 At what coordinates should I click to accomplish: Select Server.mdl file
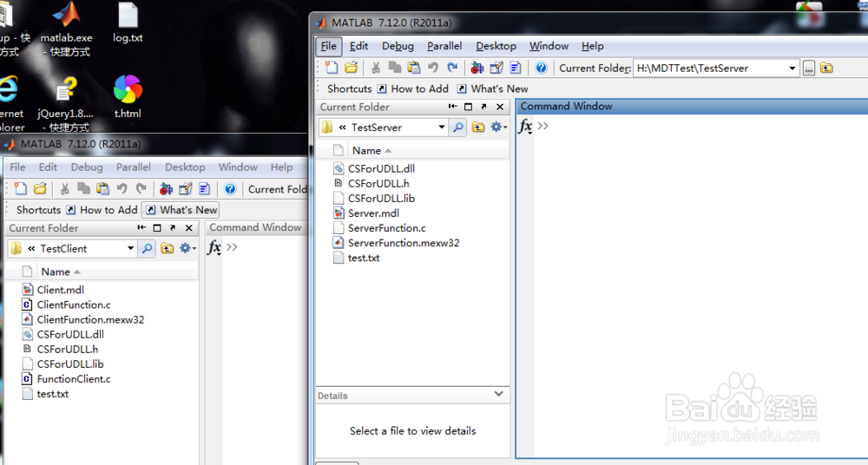(x=373, y=213)
